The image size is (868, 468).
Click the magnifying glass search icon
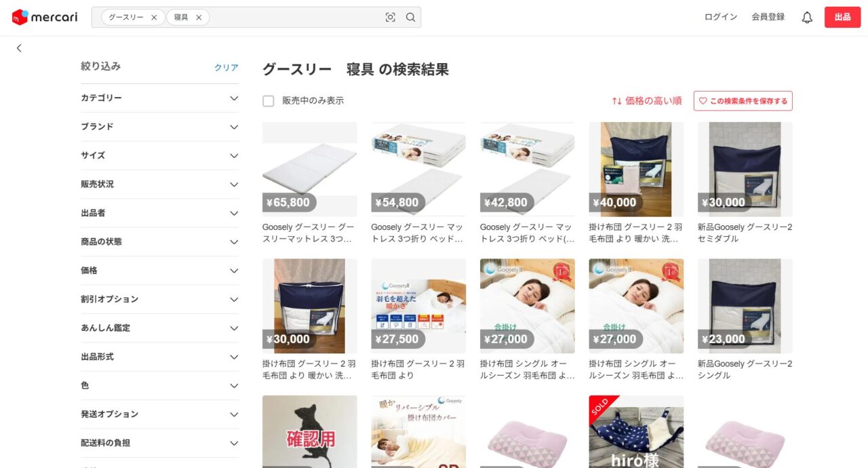[x=410, y=18]
